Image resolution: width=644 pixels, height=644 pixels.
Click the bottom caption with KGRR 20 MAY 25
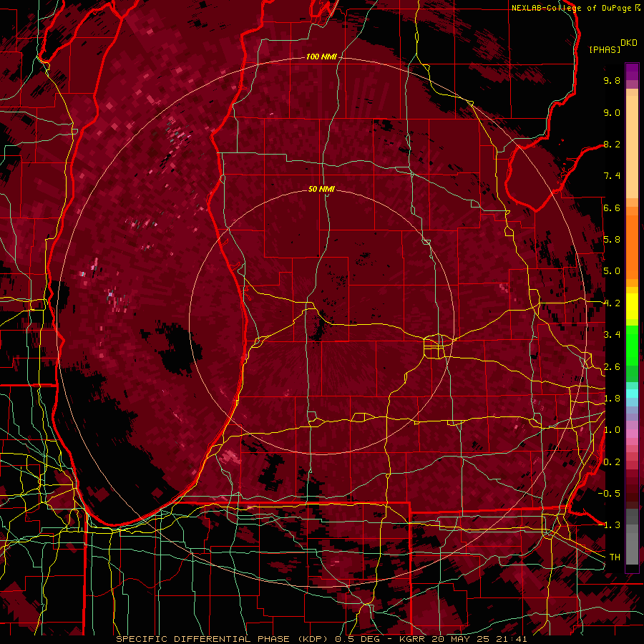[x=321, y=639]
